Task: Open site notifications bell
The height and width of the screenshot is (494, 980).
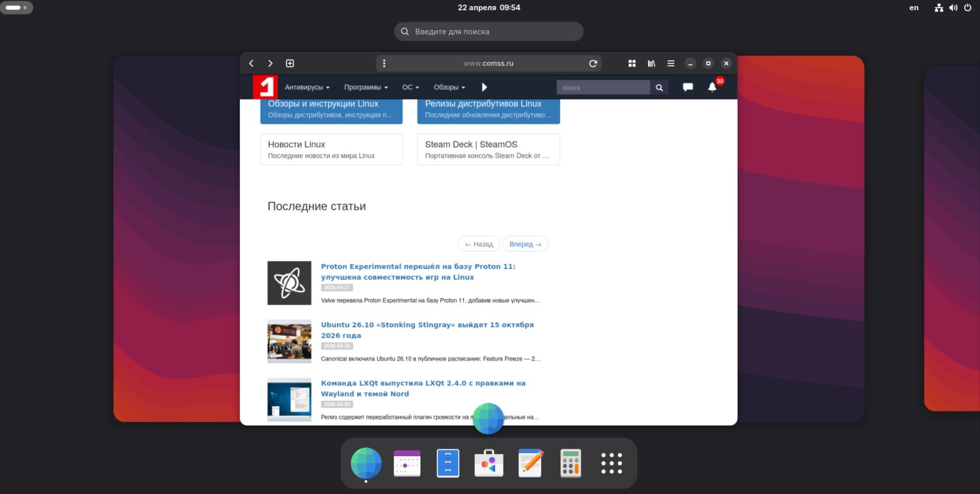Action: [x=712, y=87]
